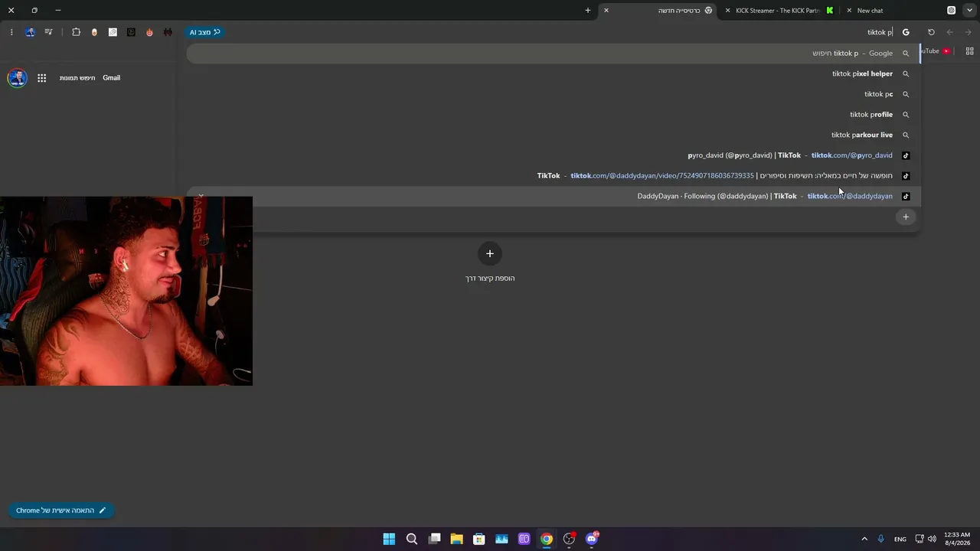Open File Explorer from the taskbar

456,539
